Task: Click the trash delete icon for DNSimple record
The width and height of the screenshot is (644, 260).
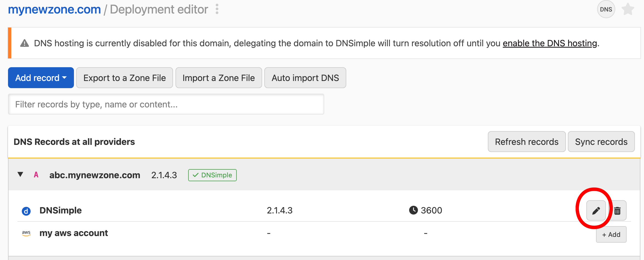Action: (618, 211)
